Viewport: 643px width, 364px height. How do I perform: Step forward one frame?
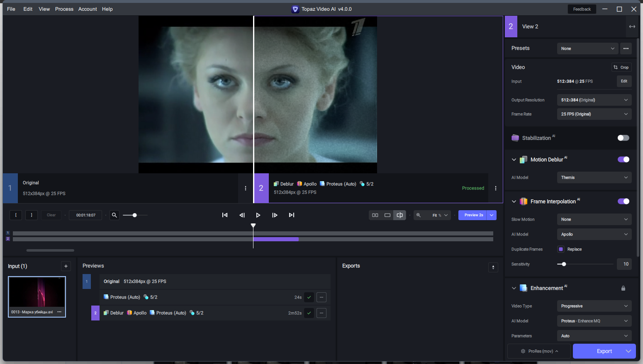(275, 215)
